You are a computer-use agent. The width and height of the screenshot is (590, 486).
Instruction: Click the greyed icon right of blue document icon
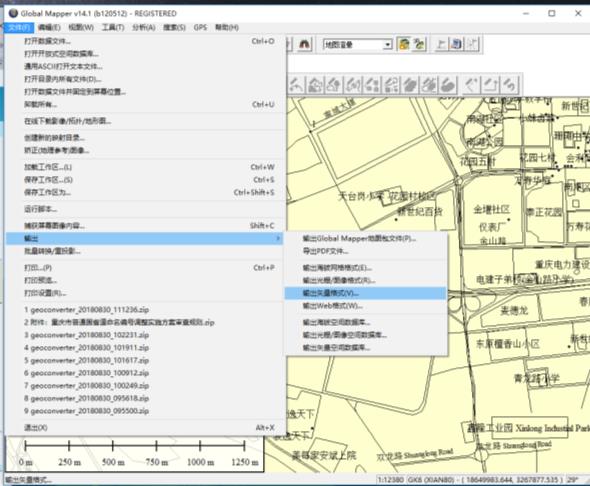[x=472, y=44]
